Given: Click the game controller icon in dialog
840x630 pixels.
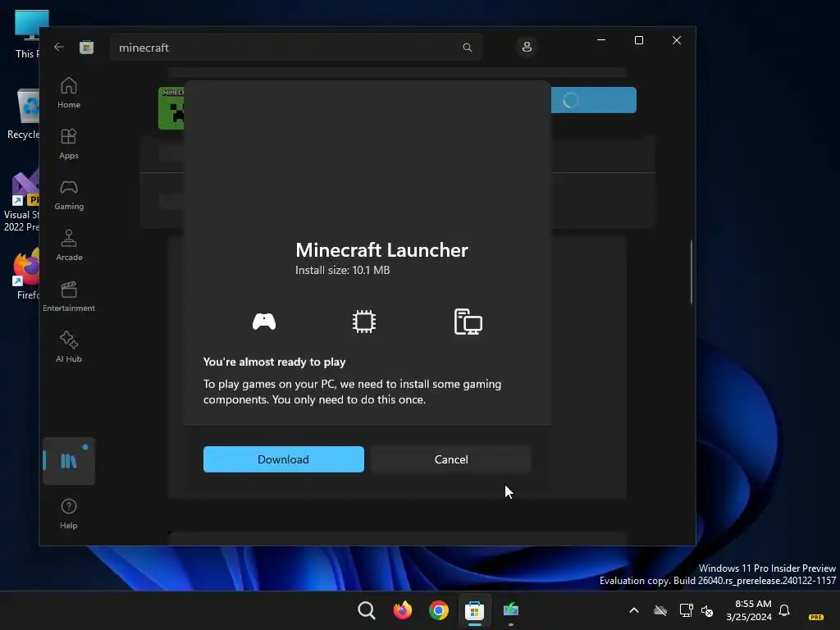Looking at the screenshot, I should tap(264, 322).
